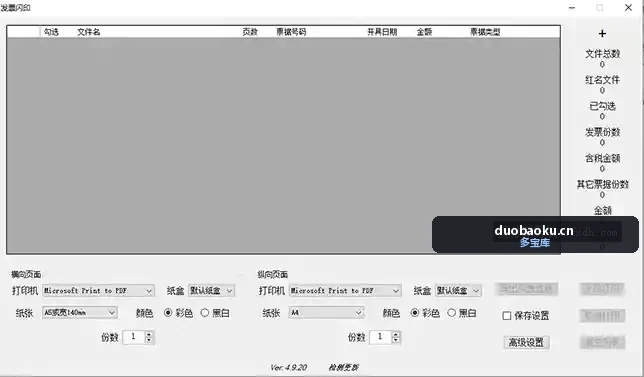Viewport: 644px width, 377px height.
Task: Close the 发票闪印 window
Action: click(x=628, y=7)
